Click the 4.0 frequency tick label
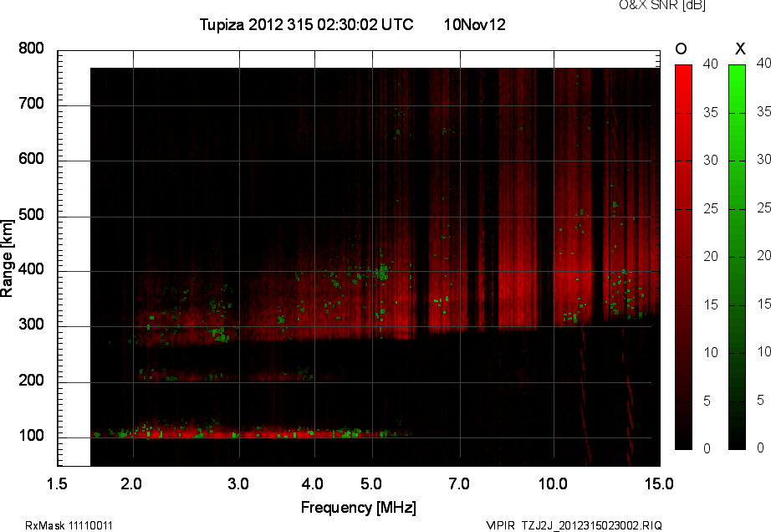This screenshot has width=771, height=532. point(312,483)
